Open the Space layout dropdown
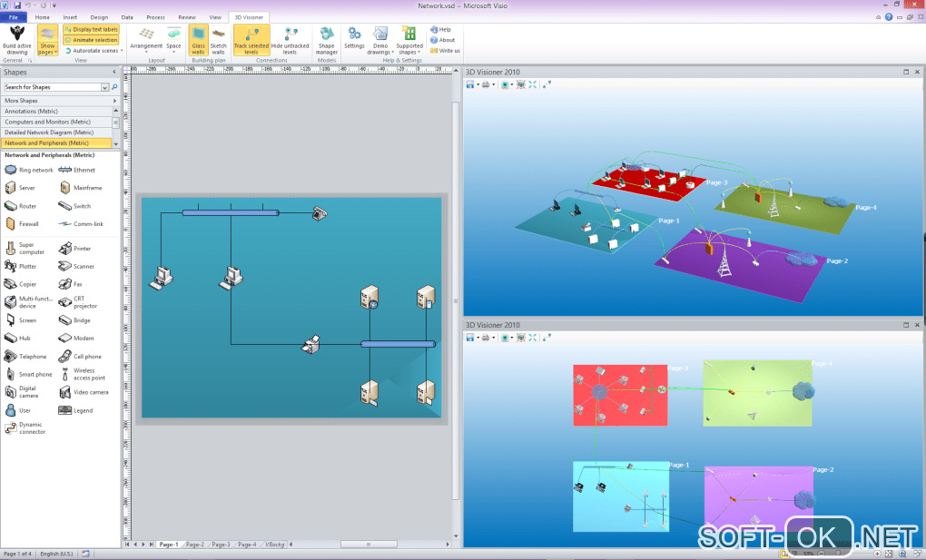This screenshot has width=926, height=560. point(173,40)
